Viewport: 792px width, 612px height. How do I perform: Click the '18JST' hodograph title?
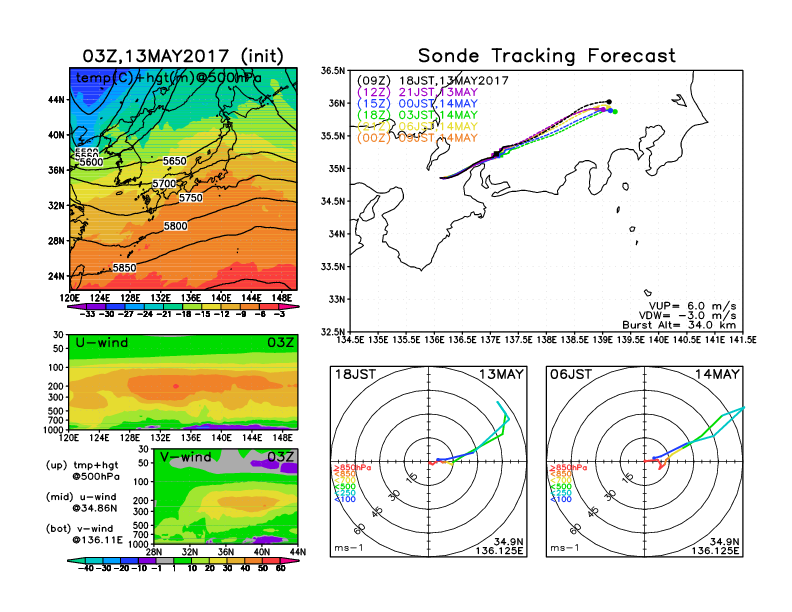point(355,374)
